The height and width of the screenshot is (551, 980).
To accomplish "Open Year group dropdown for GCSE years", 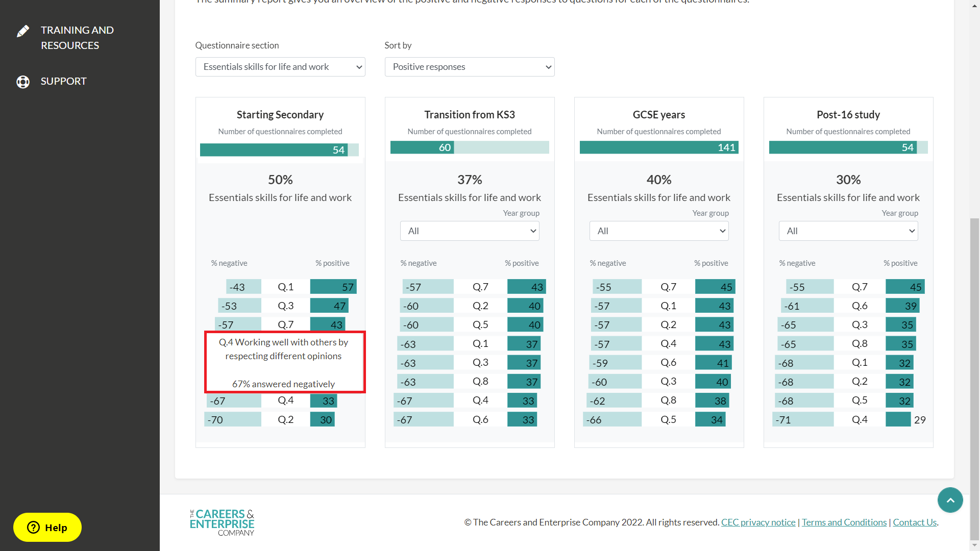I will click(659, 231).
